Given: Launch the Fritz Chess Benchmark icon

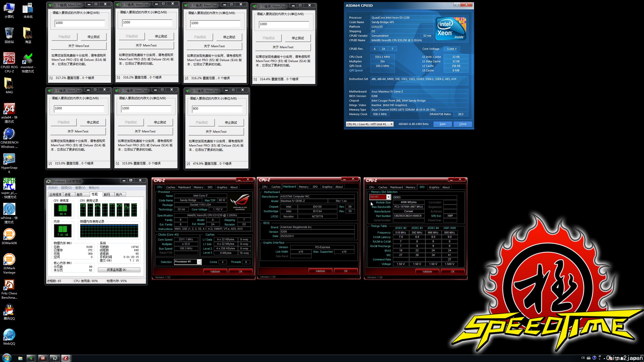Looking at the screenshot, I should click(x=9, y=289).
